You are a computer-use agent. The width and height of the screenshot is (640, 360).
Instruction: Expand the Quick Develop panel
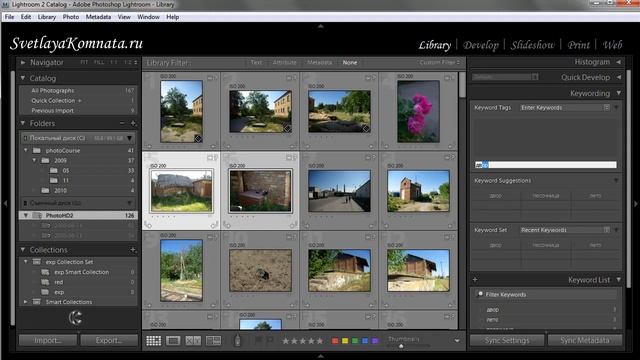(619, 77)
